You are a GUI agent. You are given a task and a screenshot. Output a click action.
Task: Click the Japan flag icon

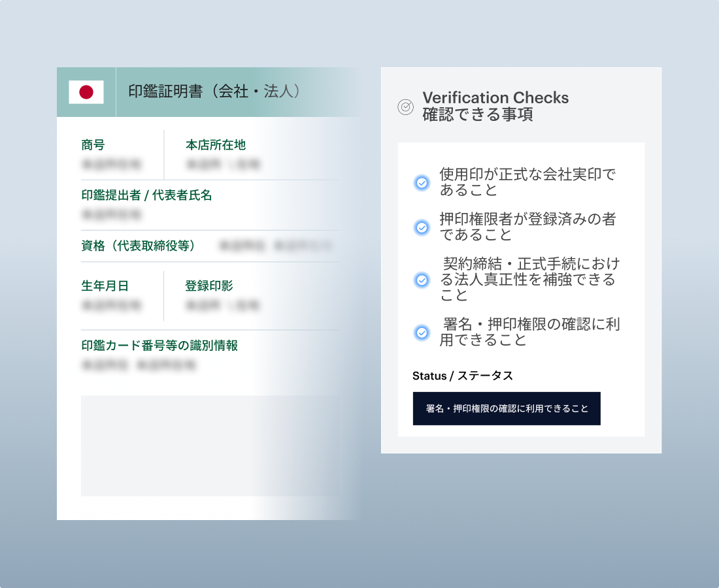86,92
